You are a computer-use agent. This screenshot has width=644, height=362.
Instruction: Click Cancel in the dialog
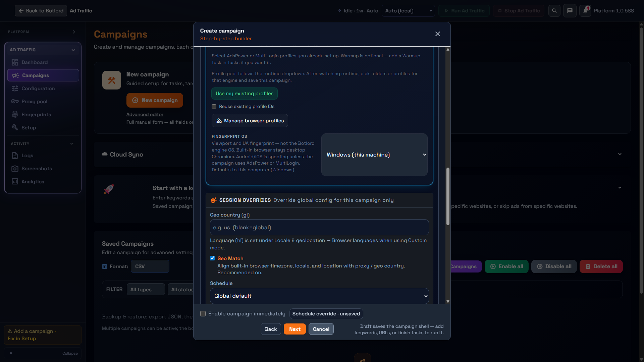pos(321,329)
